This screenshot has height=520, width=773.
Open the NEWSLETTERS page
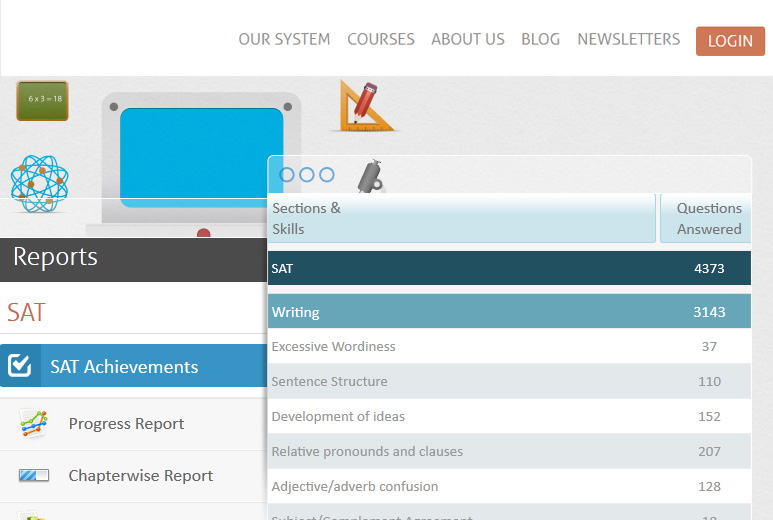pos(629,39)
